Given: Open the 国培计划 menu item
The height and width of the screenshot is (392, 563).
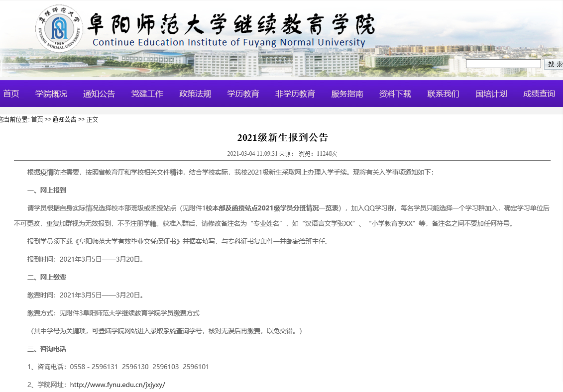Looking at the screenshot, I should coord(491,94).
